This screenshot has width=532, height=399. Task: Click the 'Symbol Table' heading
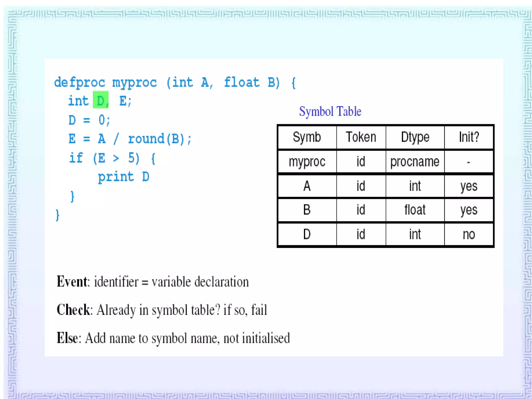tap(330, 112)
